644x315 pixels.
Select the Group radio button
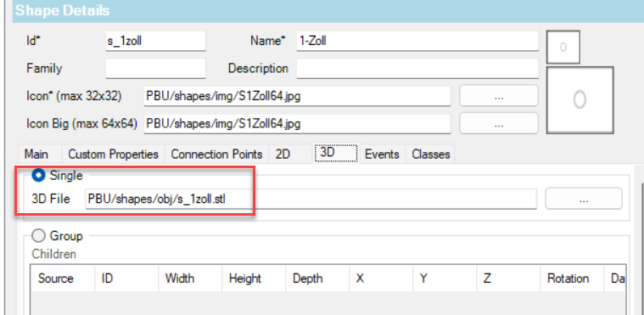(39, 236)
